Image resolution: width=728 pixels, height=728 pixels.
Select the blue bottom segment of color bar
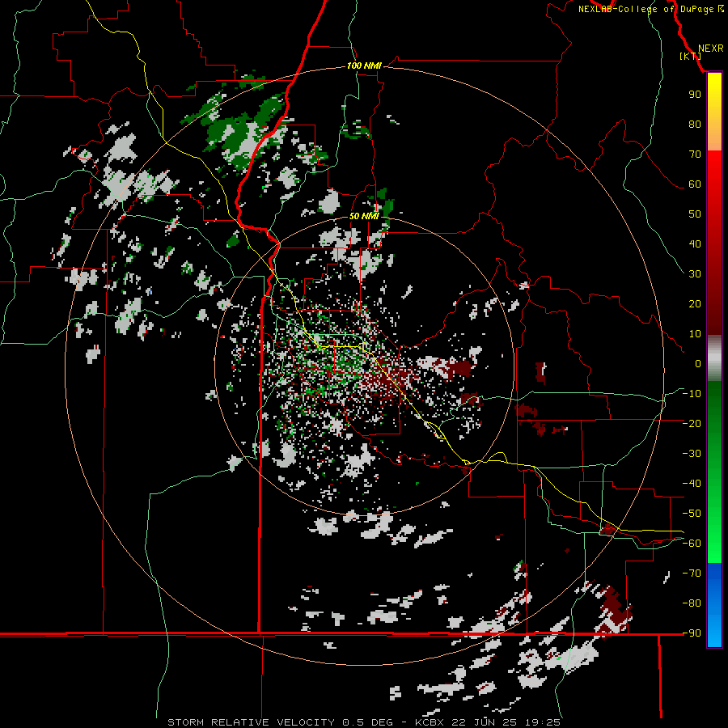click(714, 604)
